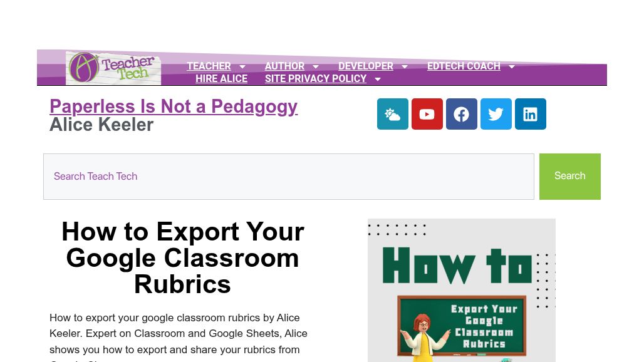This screenshot has height=362, width=644.
Task: Click the Teacher Tech logo
Action: pos(113,67)
